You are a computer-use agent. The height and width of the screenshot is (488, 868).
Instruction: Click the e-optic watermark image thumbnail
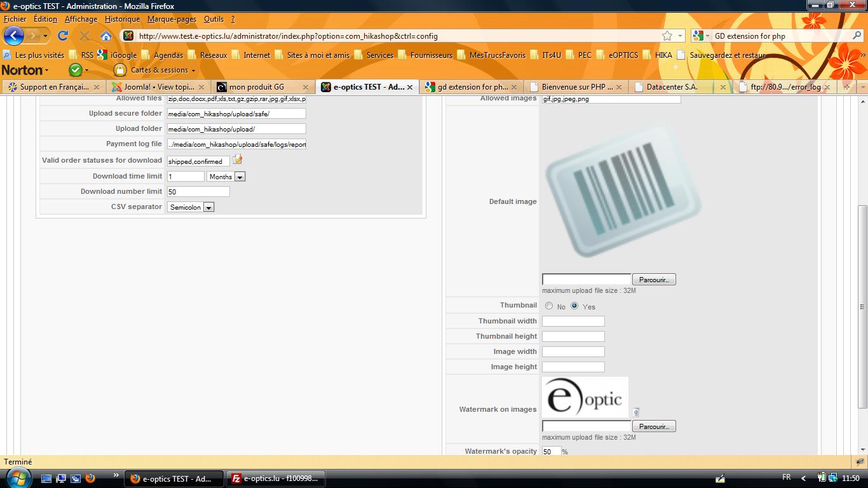(x=585, y=397)
